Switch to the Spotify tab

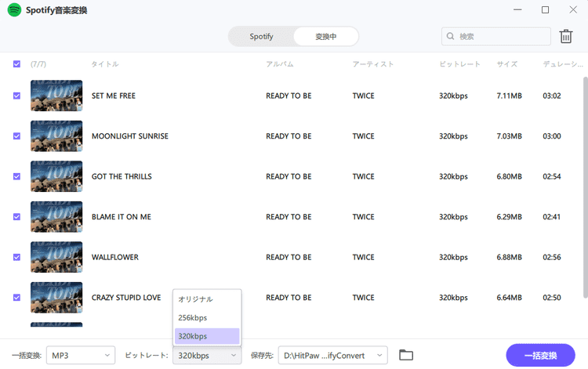coord(261,36)
